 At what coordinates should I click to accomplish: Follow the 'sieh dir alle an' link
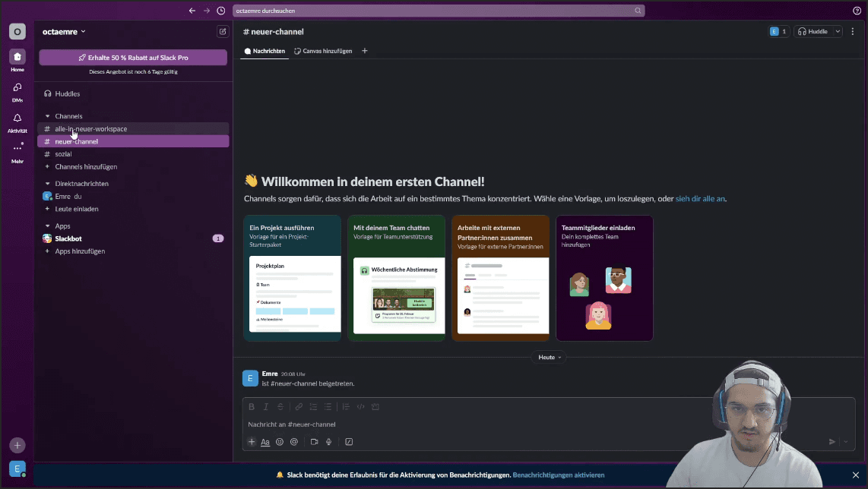(x=700, y=199)
